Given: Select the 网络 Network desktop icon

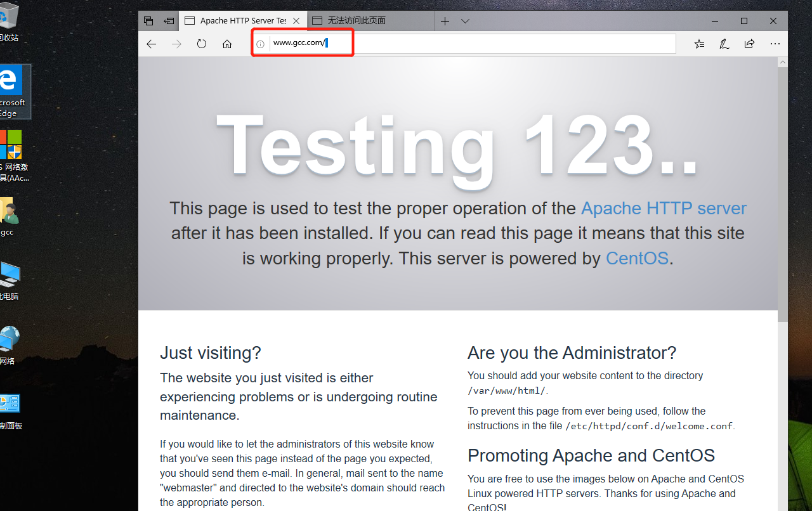Looking at the screenshot, I should tap(9, 346).
